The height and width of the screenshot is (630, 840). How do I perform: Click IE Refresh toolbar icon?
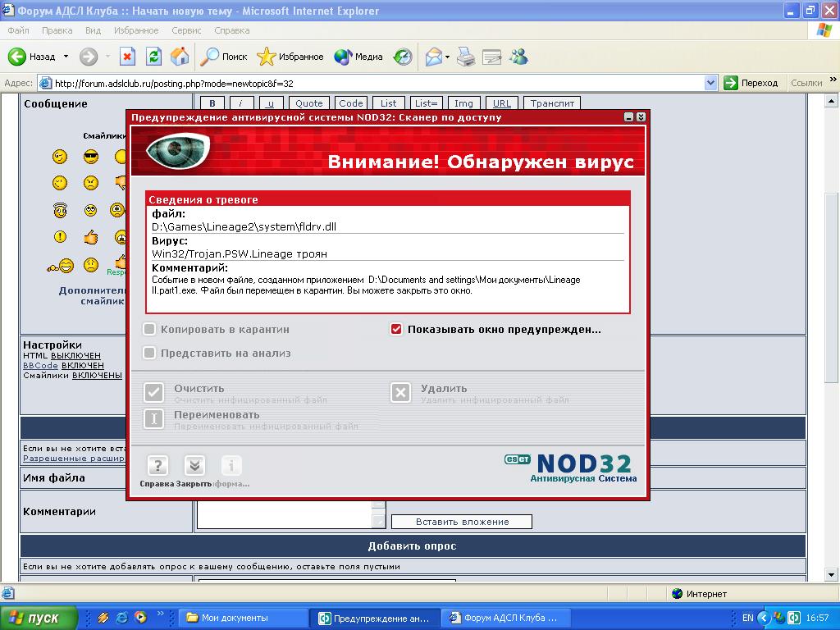(x=153, y=57)
